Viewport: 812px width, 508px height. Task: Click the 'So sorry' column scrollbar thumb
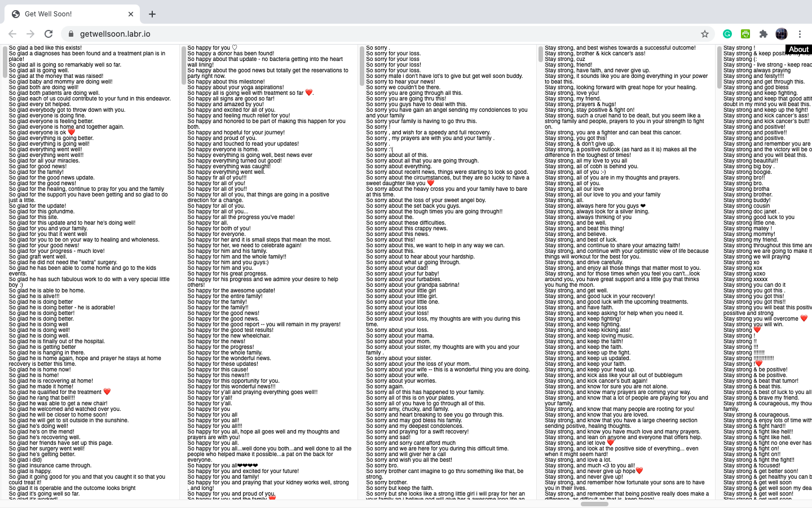point(362,65)
